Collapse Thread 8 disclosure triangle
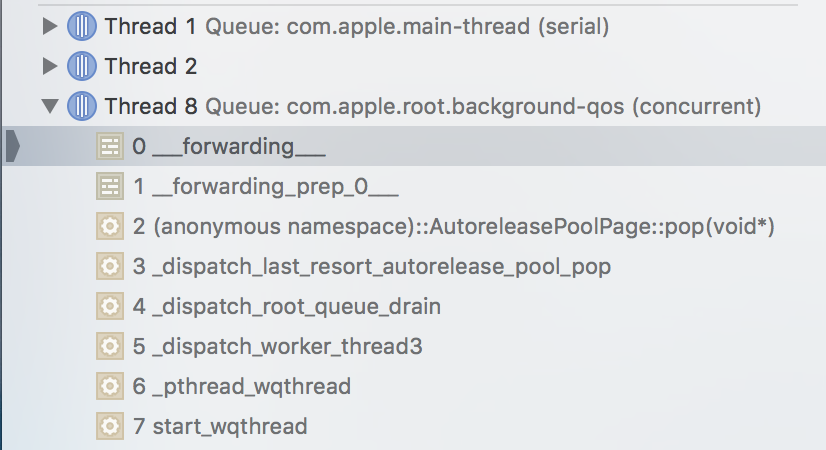 [50, 106]
